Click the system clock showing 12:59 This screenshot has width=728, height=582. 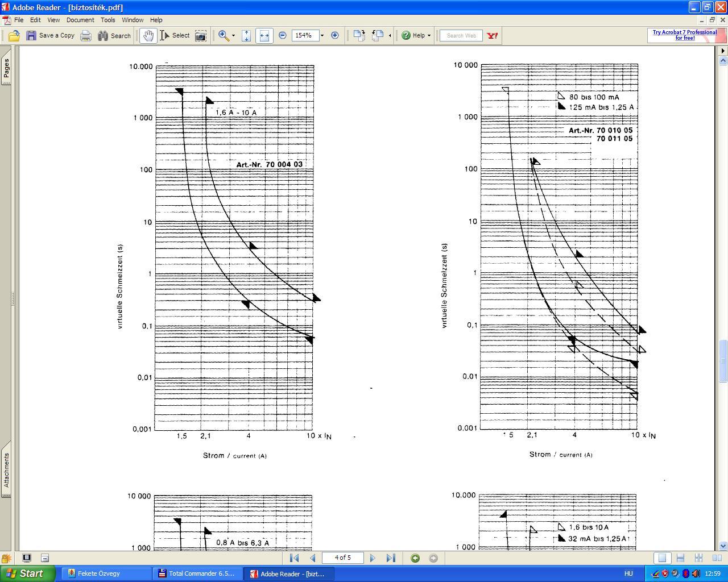[x=713, y=573]
